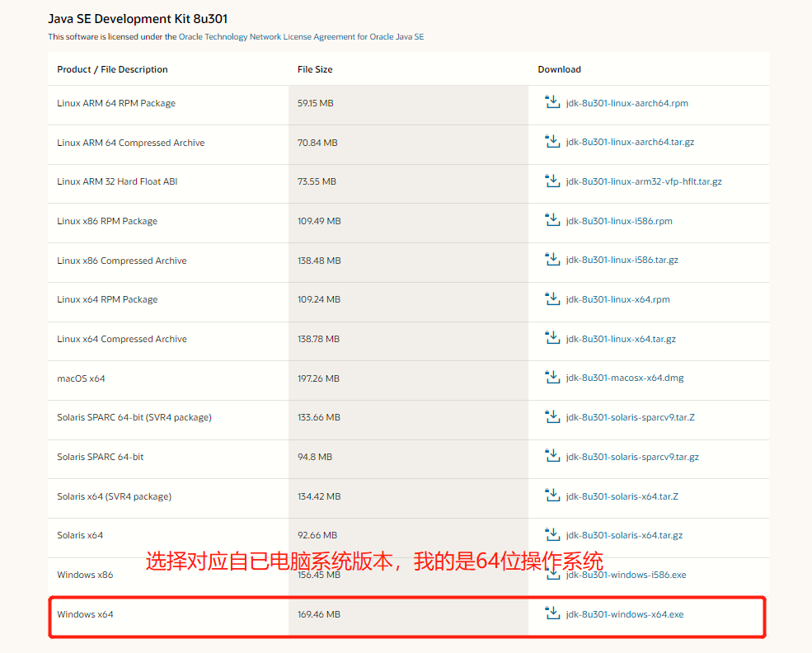Click the Windows x64 product description cell

coord(85,614)
